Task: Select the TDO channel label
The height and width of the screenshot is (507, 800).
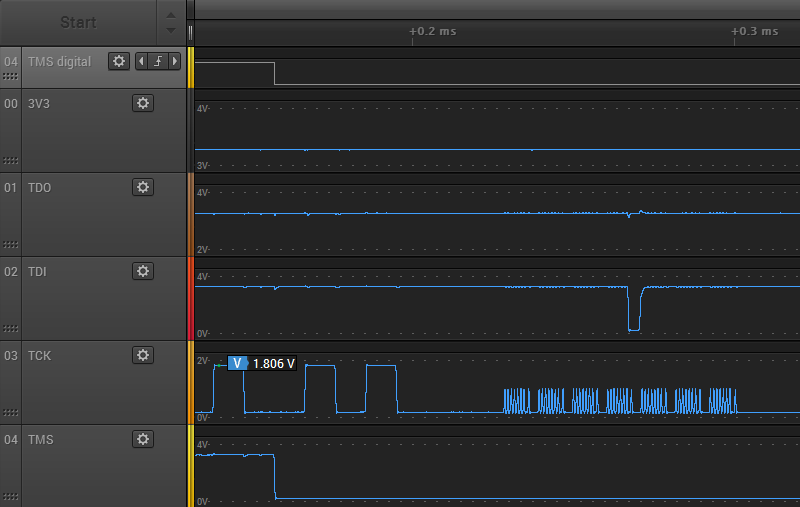Action: click(39, 188)
